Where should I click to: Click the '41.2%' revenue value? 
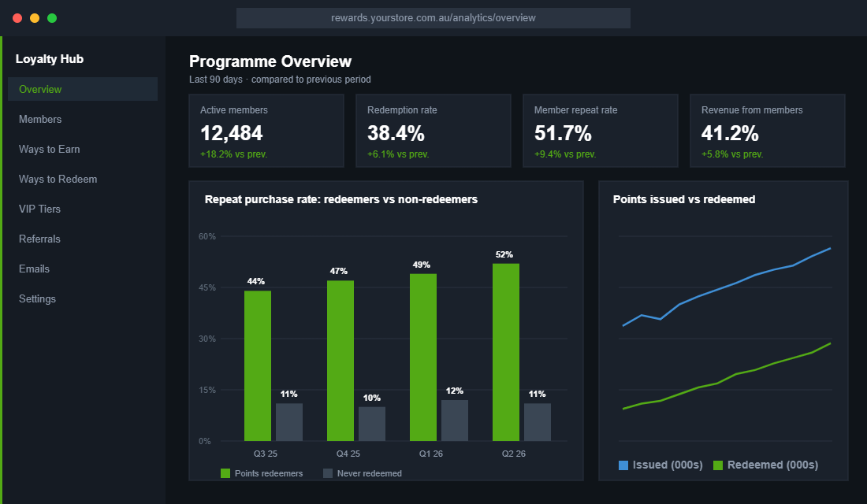tap(730, 133)
